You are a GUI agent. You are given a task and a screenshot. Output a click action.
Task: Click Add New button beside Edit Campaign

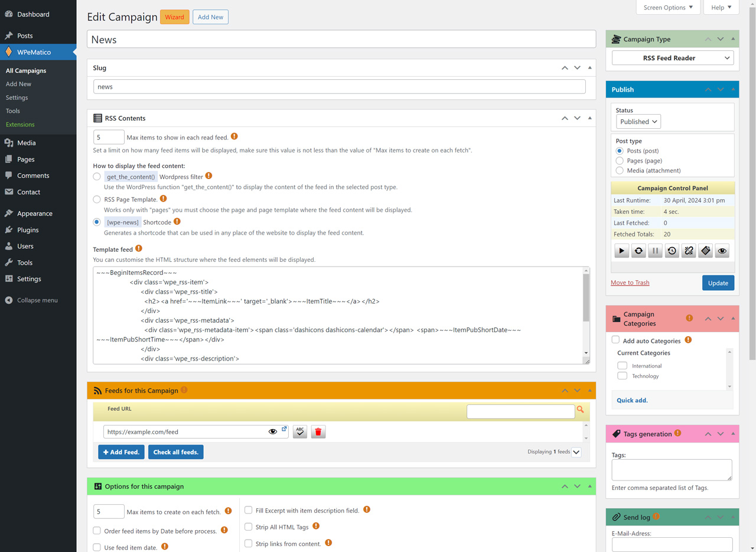[x=210, y=17]
